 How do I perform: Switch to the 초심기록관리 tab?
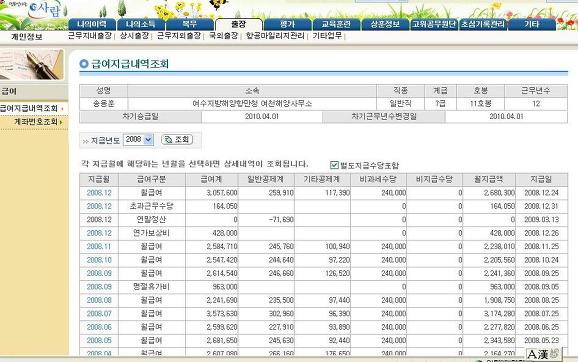(483, 24)
